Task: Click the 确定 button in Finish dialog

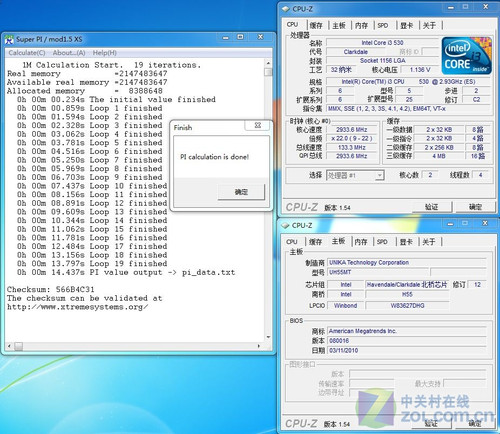Action: pyautogui.click(x=241, y=192)
